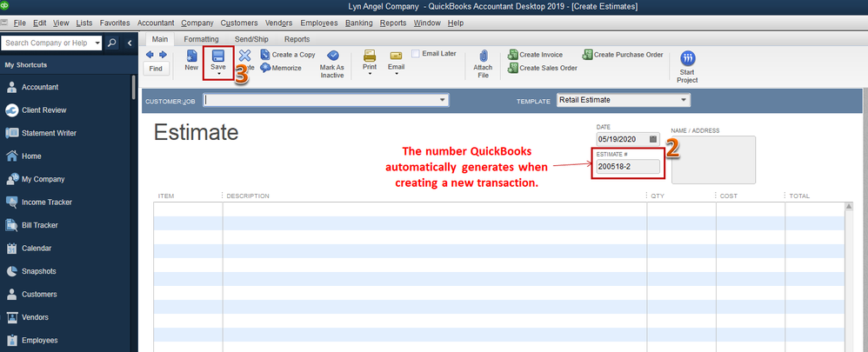
Task: Click Create Sales Order
Action: pos(543,68)
